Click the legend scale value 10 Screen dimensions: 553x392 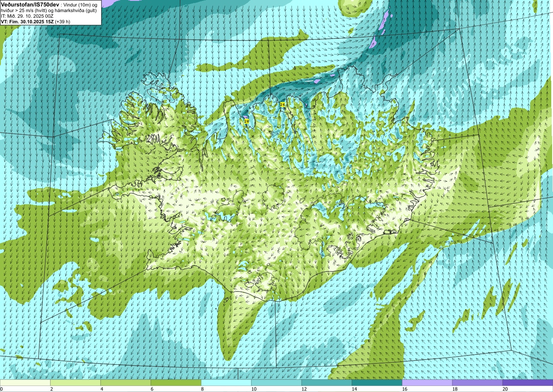(x=253, y=389)
